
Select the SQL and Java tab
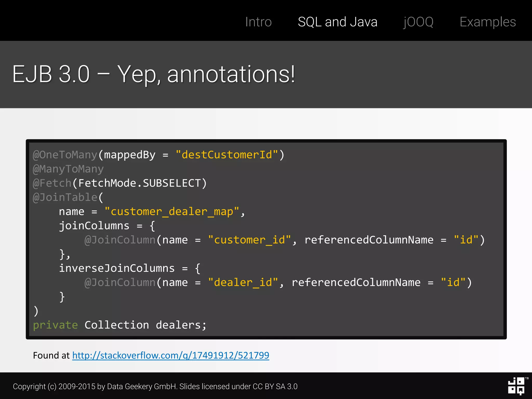click(x=337, y=22)
